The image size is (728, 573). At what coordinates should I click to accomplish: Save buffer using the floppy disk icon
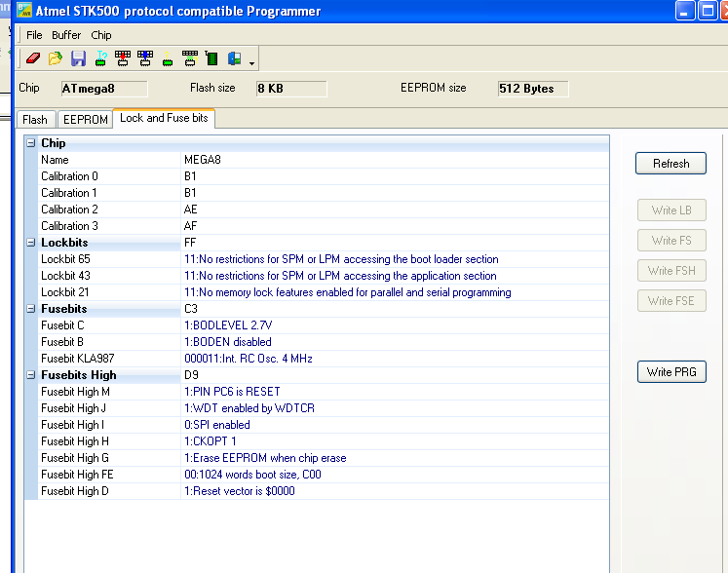click(x=78, y=59)
